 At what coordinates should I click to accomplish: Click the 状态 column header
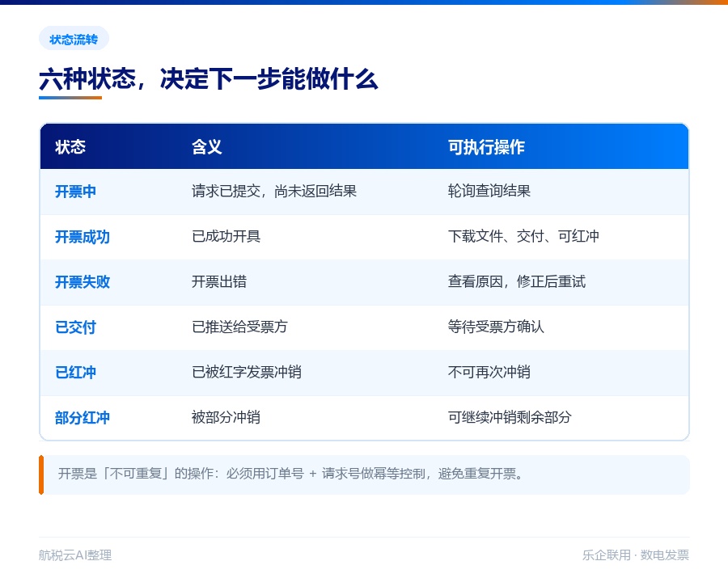pyautogui.click(x=70, y=147)
